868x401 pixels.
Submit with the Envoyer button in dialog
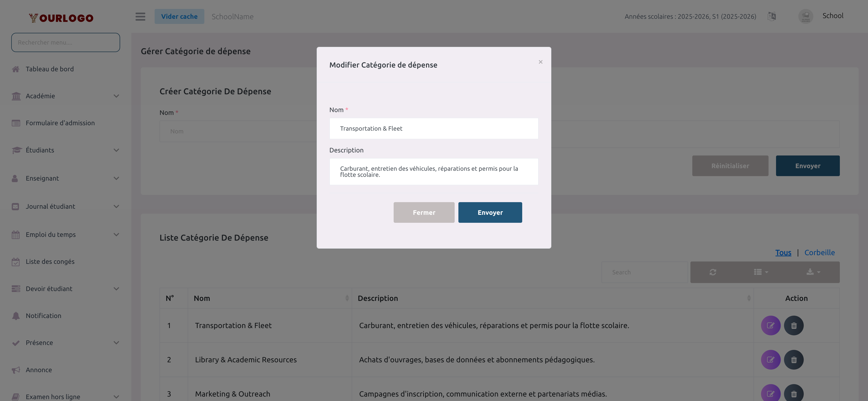point(490,212)
